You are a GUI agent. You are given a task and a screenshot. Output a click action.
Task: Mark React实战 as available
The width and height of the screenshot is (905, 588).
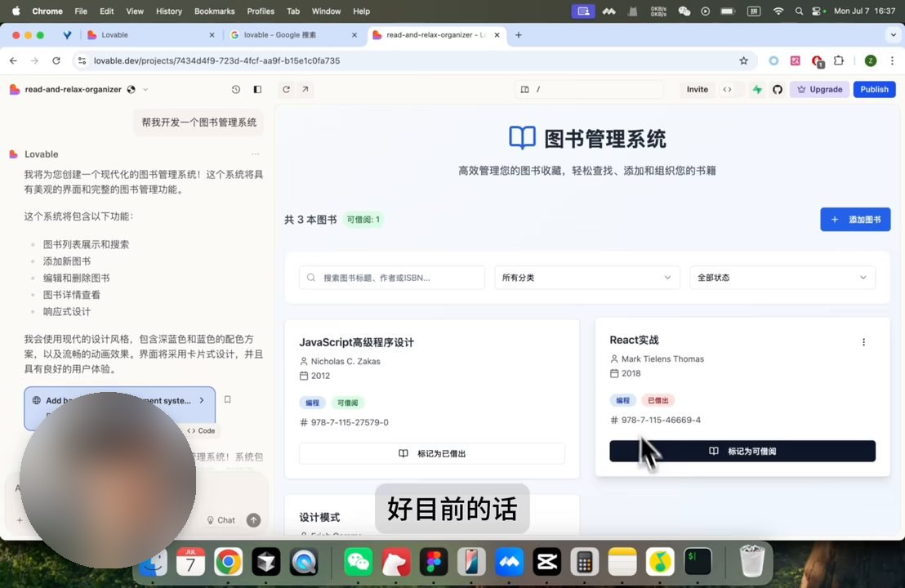click(x=742, y=452)
